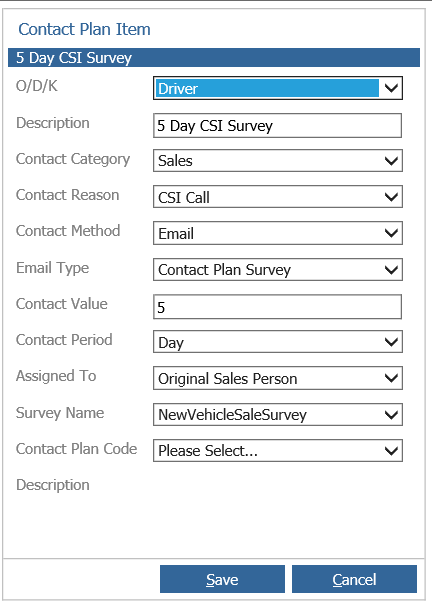Click the Cancel button
The image size is (432, 603).
[x=354, y=579]
